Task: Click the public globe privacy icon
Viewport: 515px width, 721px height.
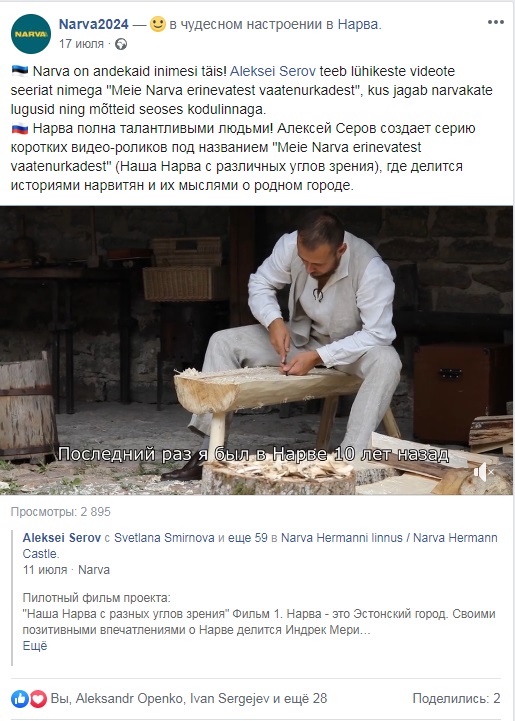Action: click(x=121, y=44)
